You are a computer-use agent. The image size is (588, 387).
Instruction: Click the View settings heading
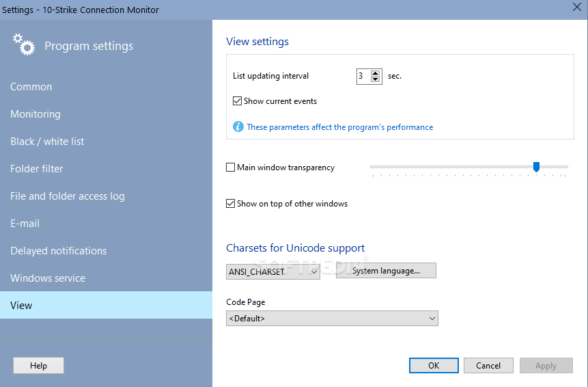pyautogui.click(x=257, y=41)
